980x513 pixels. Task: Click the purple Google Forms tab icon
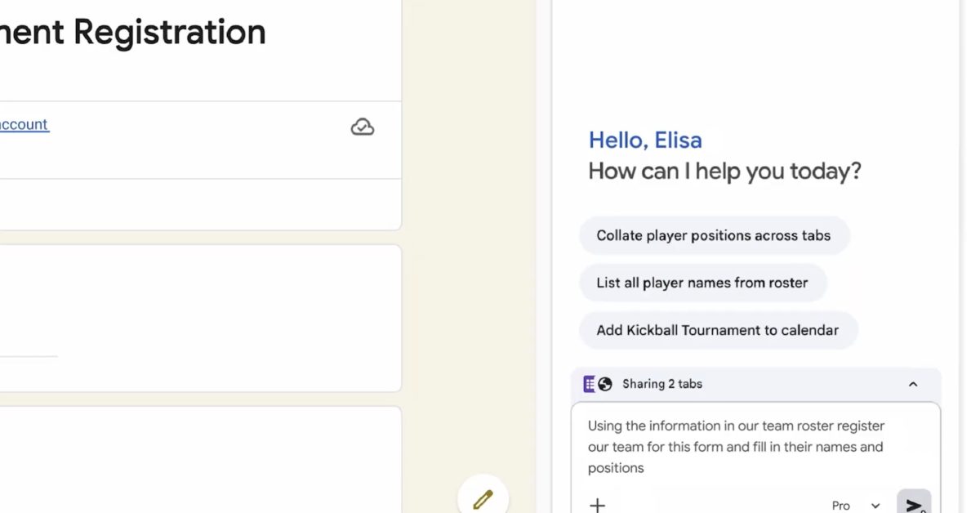589,384
